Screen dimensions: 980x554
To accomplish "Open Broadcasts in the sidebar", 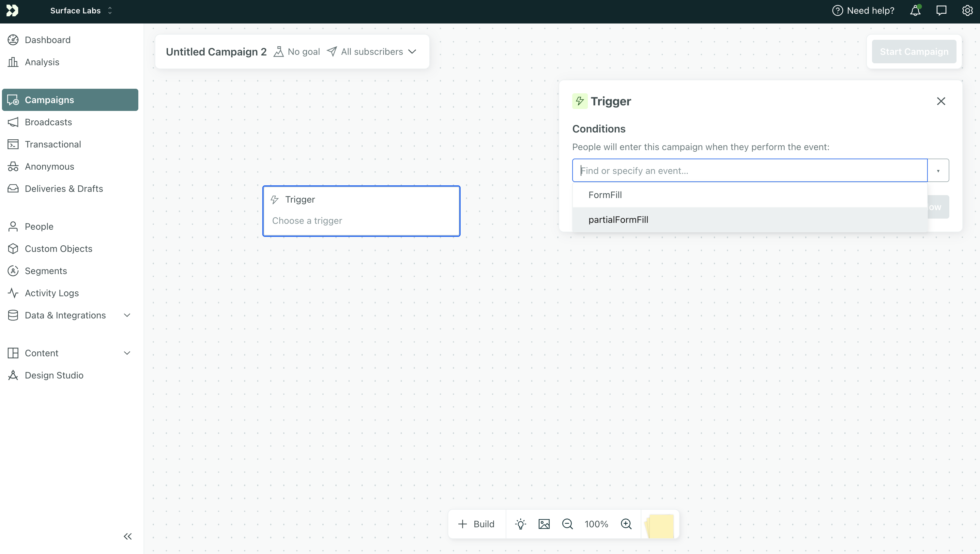I will coord(48,122).
